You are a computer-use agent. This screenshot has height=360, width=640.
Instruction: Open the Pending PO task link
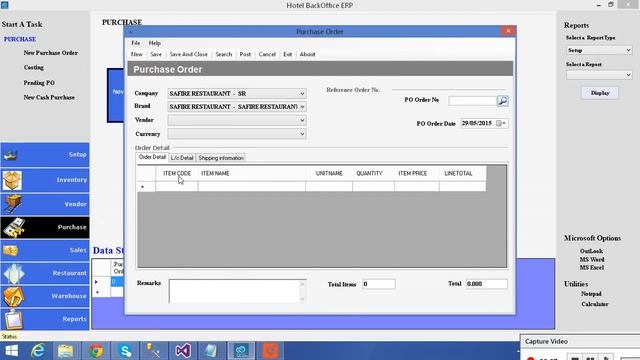39,83
